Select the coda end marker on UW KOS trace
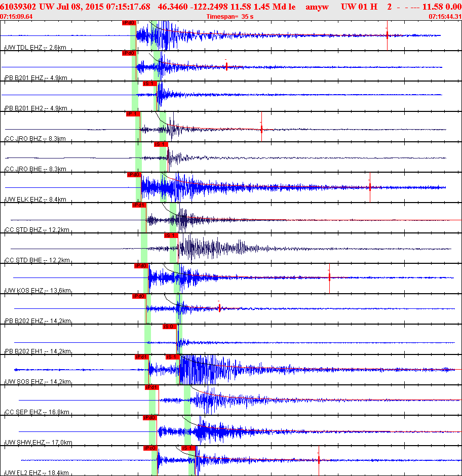462x476 pixels. tap(329, 277)
